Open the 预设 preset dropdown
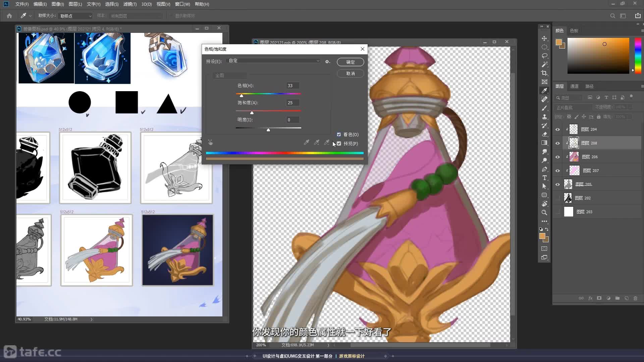The width and height of the screenshot is (644, 362). click(x=274, y=61)
